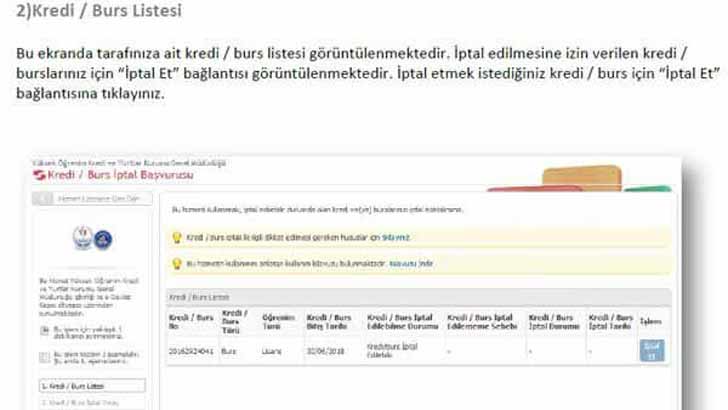The image size is (728, 410).
Task: Click the blue İptal Et button
Action: [x=652, y=351]
